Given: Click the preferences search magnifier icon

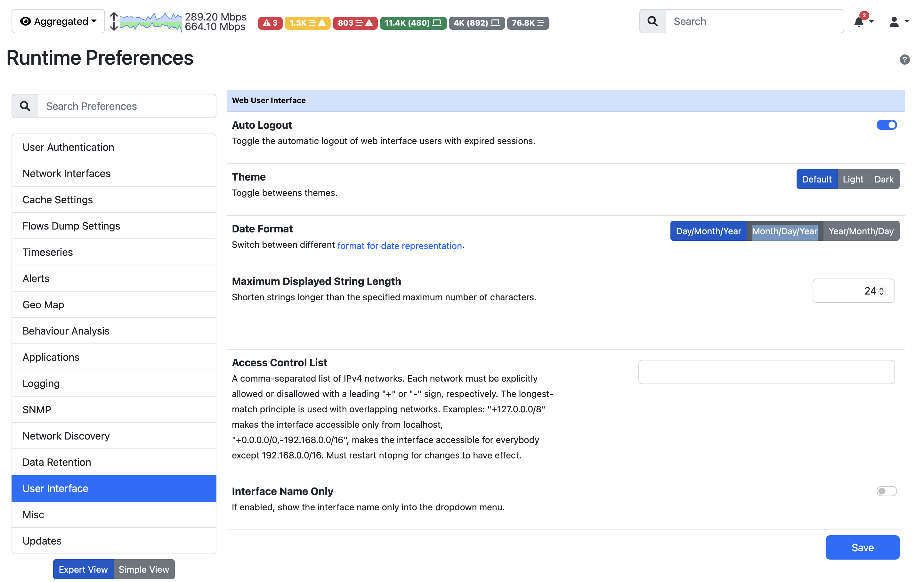Looking at the screenshot, I should (x=25, y=106).
